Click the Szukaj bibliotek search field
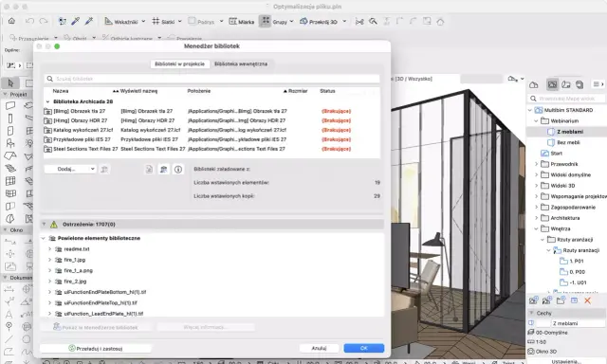 pyautogui.click(x=212, y=79)
